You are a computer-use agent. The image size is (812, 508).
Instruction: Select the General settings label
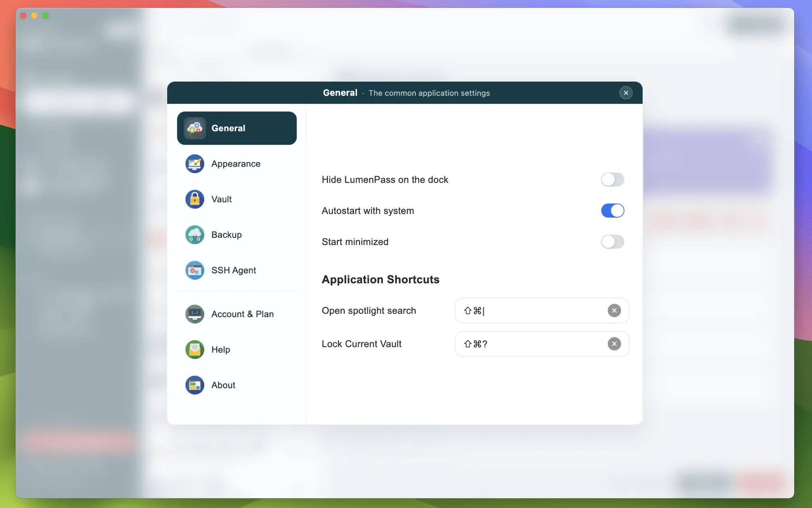(228, 128)
